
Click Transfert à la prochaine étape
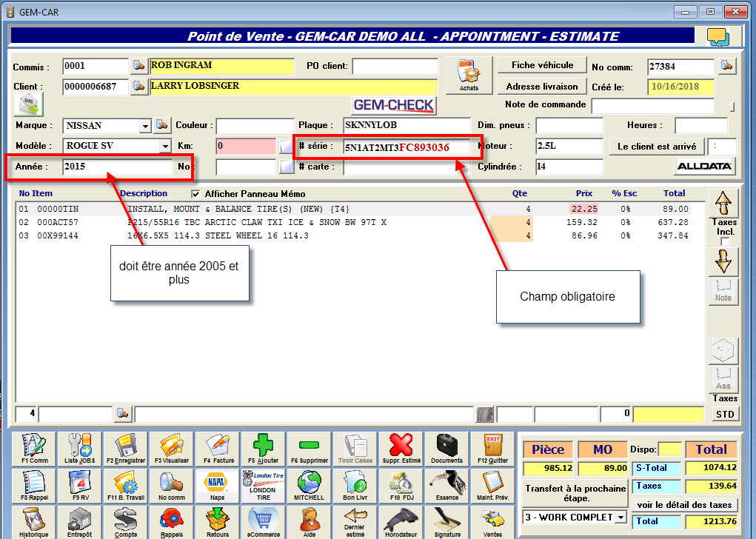pos(575,492)
